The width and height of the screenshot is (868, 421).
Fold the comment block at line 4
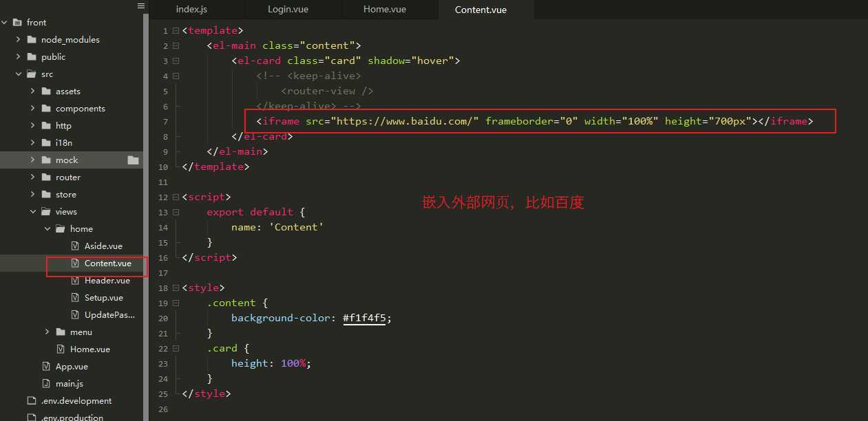pyautogui.click(x=176, y=76)
